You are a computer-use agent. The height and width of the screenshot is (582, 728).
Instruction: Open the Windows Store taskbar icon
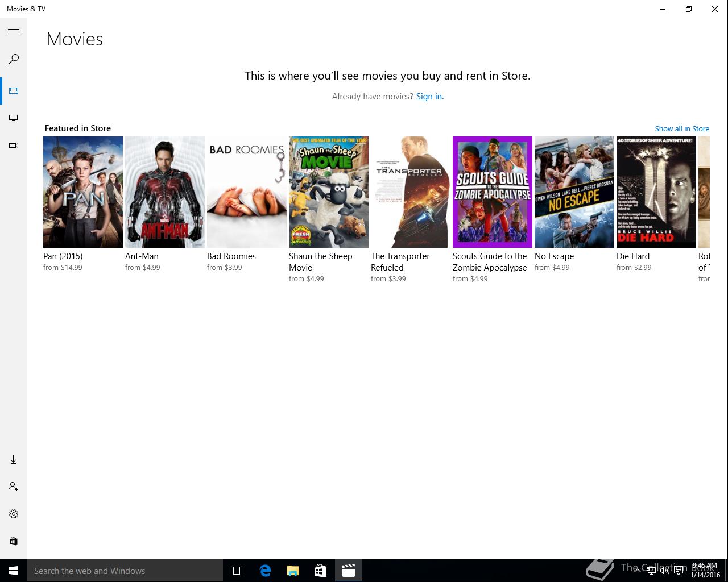point(321,571)
